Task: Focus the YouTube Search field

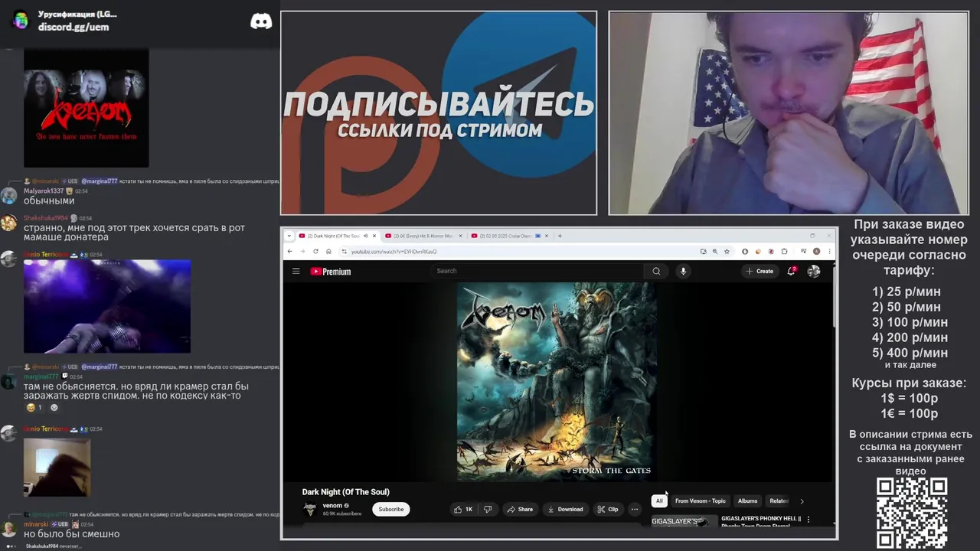Action: 537,271
